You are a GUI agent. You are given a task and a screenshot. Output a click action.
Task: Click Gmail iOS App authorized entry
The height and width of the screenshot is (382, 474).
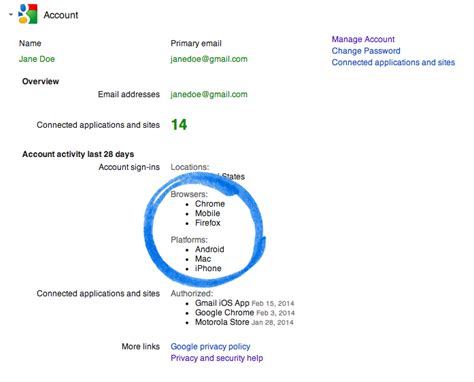(x=245, y=303)
